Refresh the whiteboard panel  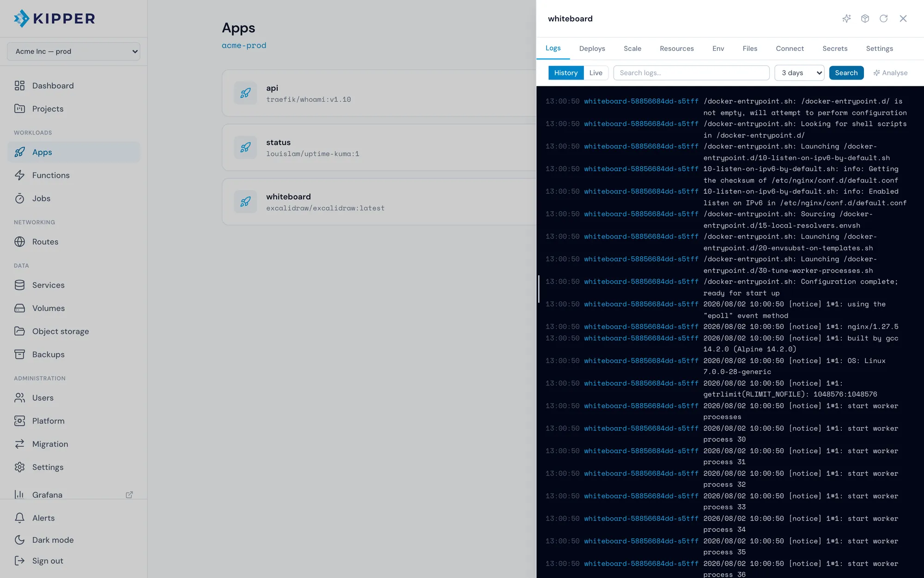[x=883, y=18]
